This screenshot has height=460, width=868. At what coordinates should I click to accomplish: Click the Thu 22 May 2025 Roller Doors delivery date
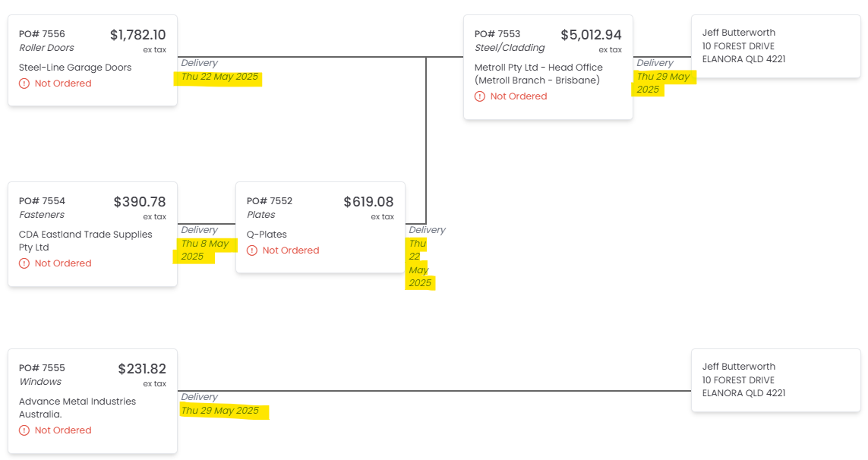pyautogui.click(x=219, y=77)
